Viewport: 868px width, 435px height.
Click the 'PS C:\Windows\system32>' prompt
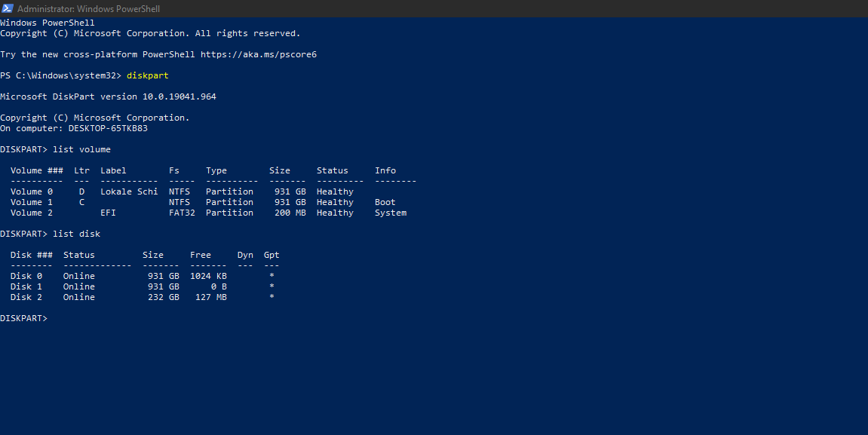click(x=61, y=75)
